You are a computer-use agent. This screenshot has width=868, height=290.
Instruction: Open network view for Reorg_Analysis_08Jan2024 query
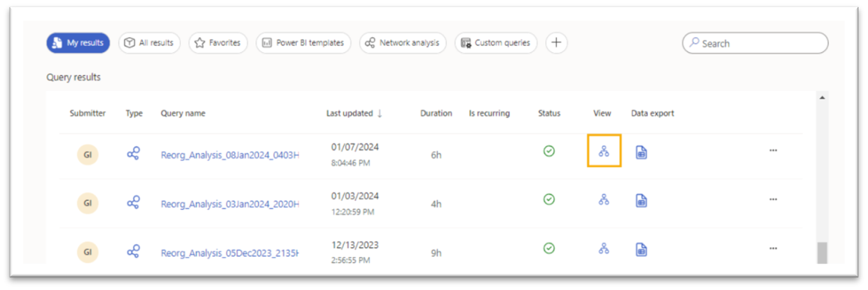[x=604, y=152]
